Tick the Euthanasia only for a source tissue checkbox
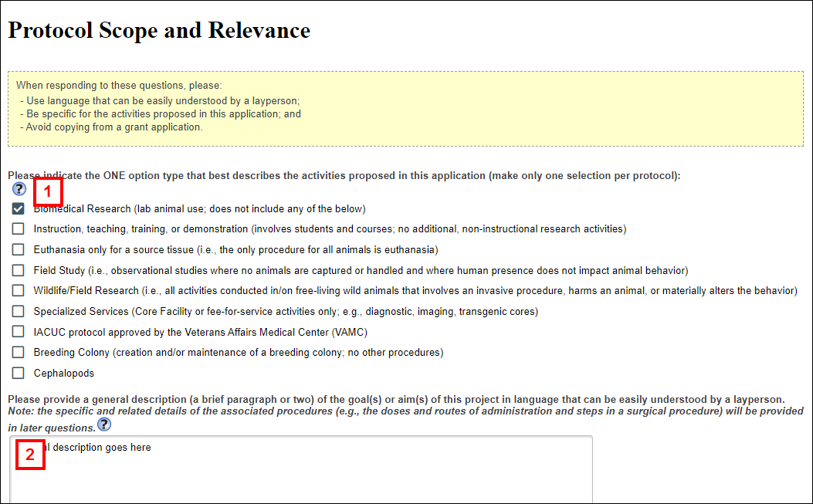The width and height of the screenshot is (813, 504). point(19,250)
